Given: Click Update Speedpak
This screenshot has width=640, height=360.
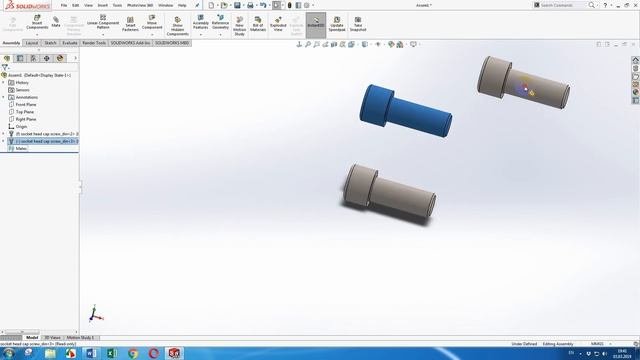Looking at the screenshot, I should point(337,24).
